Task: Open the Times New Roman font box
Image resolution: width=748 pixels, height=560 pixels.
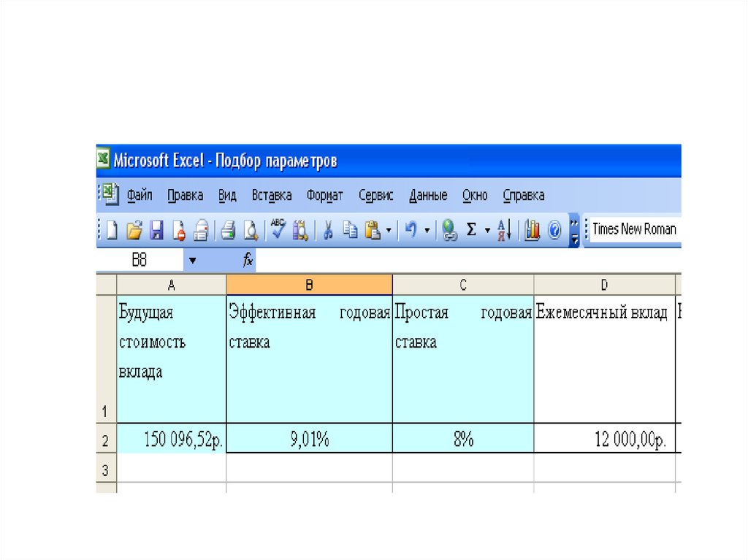Action: click(636, 229)
